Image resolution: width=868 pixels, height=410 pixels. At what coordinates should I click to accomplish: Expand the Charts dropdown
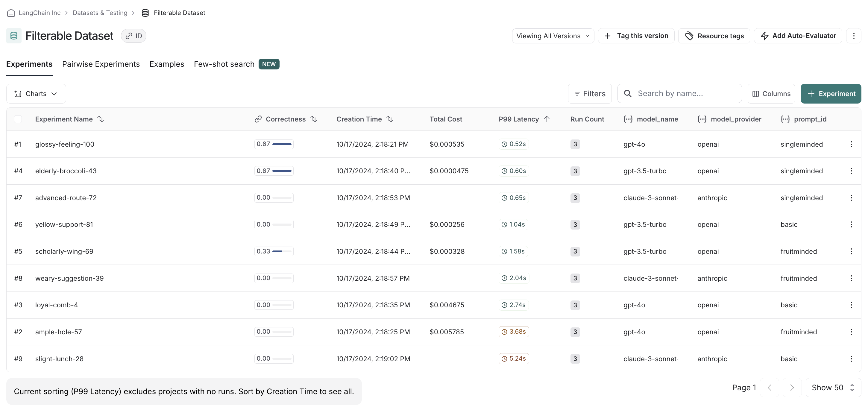point(36,94)
